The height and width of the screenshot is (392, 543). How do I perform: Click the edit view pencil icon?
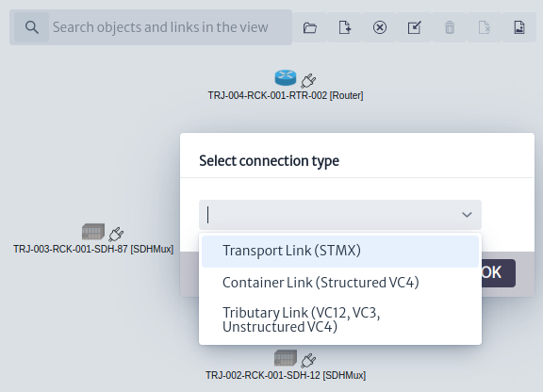[415, 27]
